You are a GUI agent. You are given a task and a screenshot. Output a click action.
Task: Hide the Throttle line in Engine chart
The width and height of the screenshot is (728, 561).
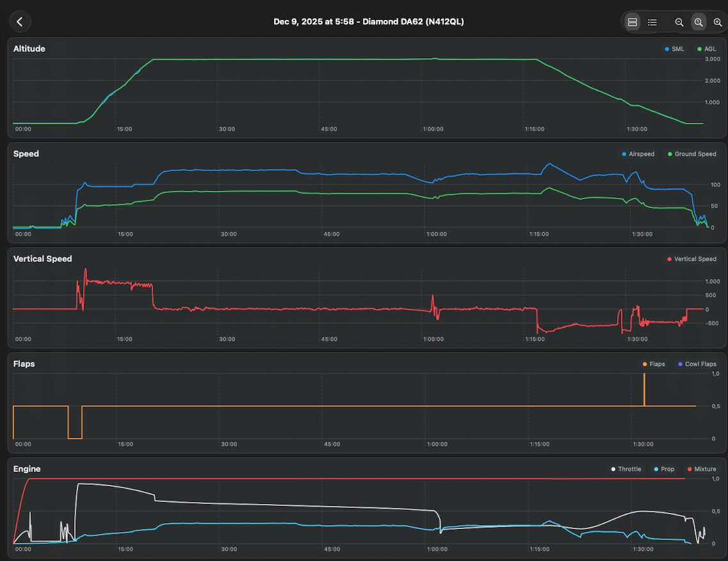coord(626,469)
